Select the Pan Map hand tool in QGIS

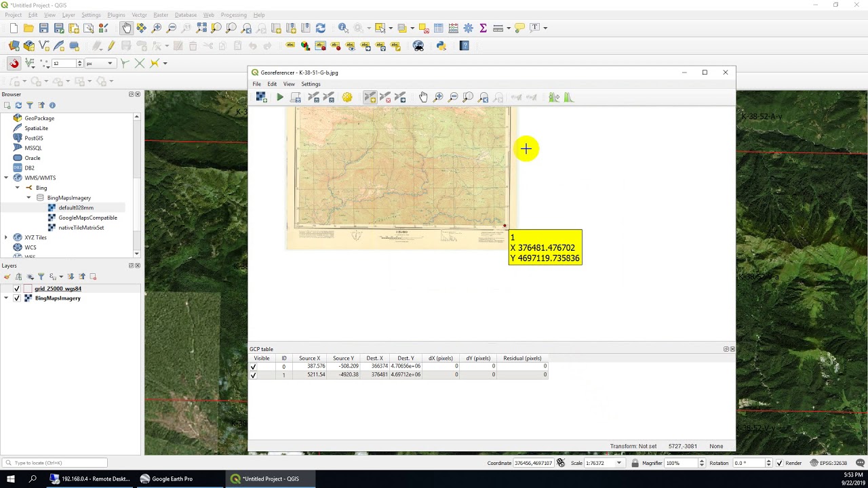click(x=126, y=28)
